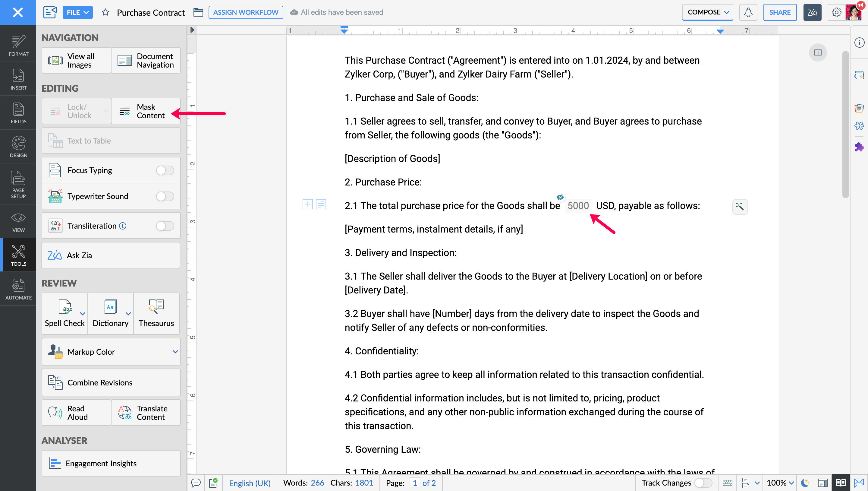Viewport: 868px width, 491px height.
Task: Open the FILE dropdown menu
Action: coord(77,12)
